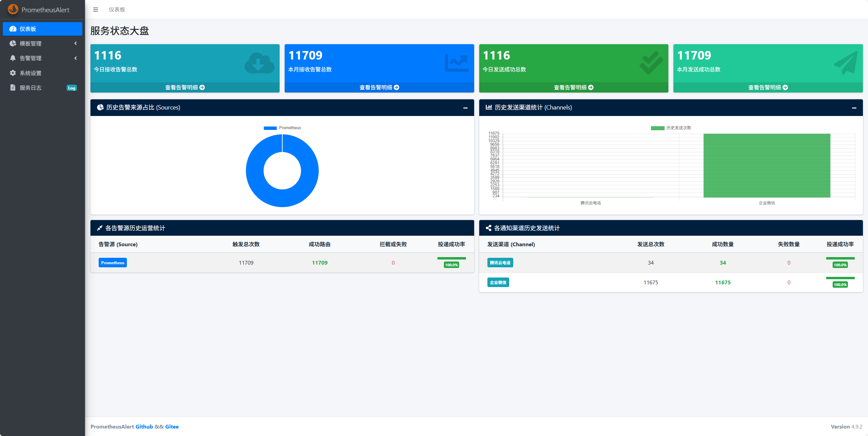868x436 pixels.
Task: Click the green 企业微信 bar in chart
Action: tap(767, 166)
